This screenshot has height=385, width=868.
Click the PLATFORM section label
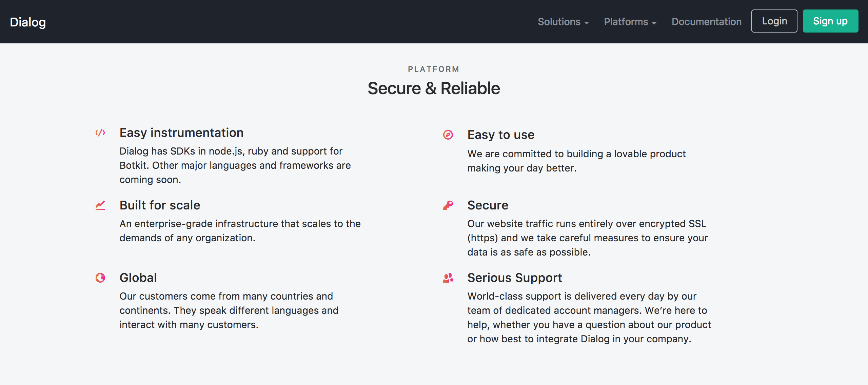(x=434, y=69)
